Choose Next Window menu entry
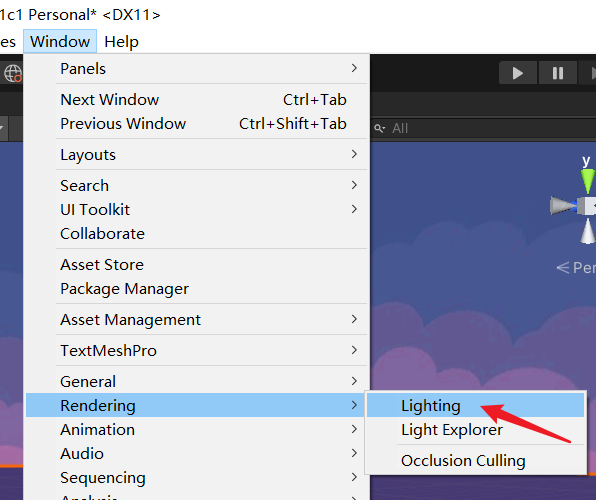This screenshot has height=500, width=596. pyautogui.click(x=196, y=100)
